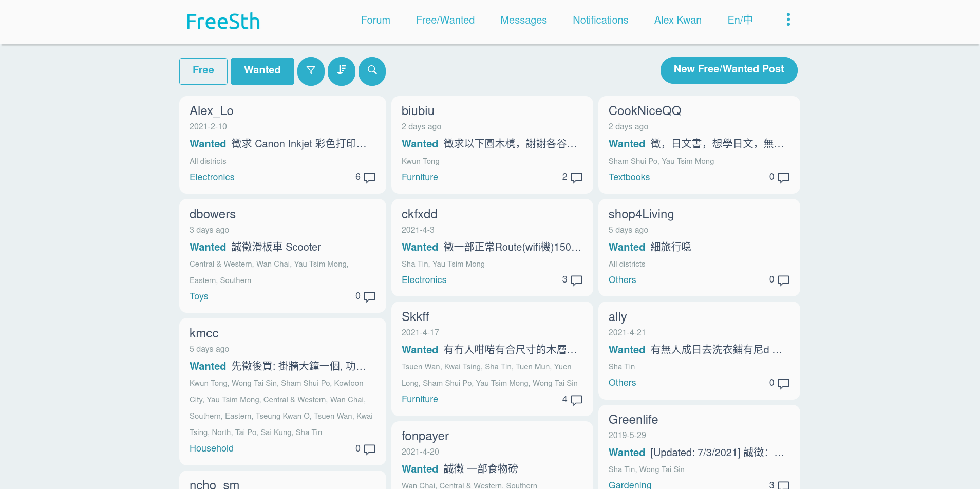Open dbowers' Scooter wanted post
The height and width of the screenshot is (489, 980).
pyautogui.click(x=276, y=247)
